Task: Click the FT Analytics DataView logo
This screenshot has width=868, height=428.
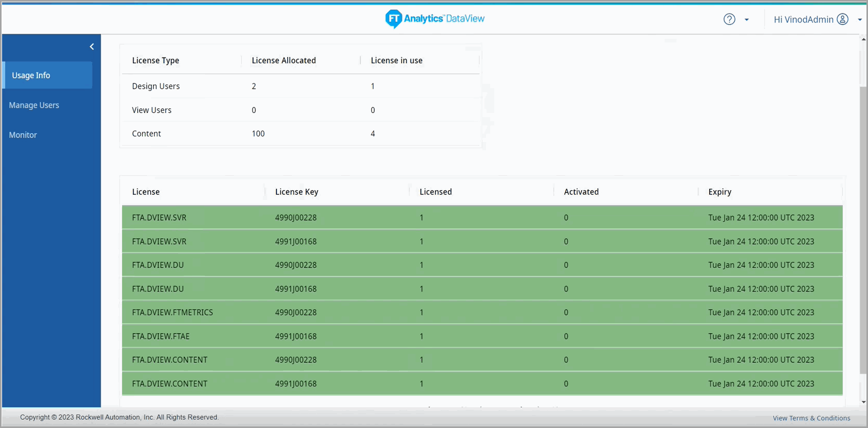Action: pos(435,19)
